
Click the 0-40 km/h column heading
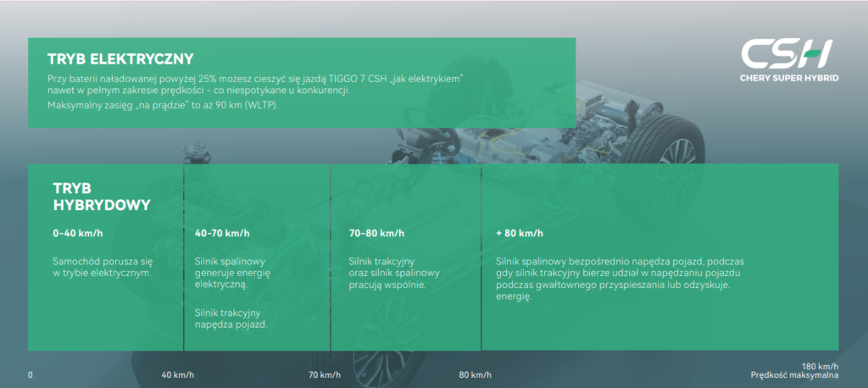(78, 233)
